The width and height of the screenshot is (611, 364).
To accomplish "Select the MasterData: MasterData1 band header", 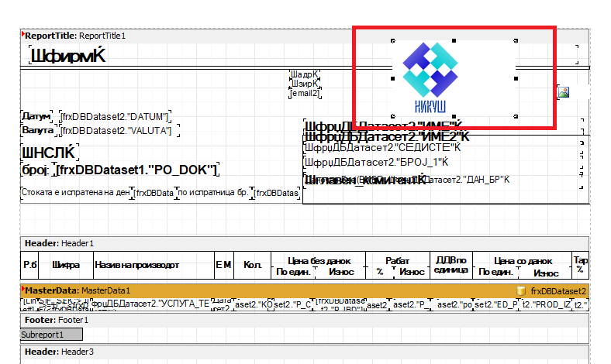I will coord(304,290).
